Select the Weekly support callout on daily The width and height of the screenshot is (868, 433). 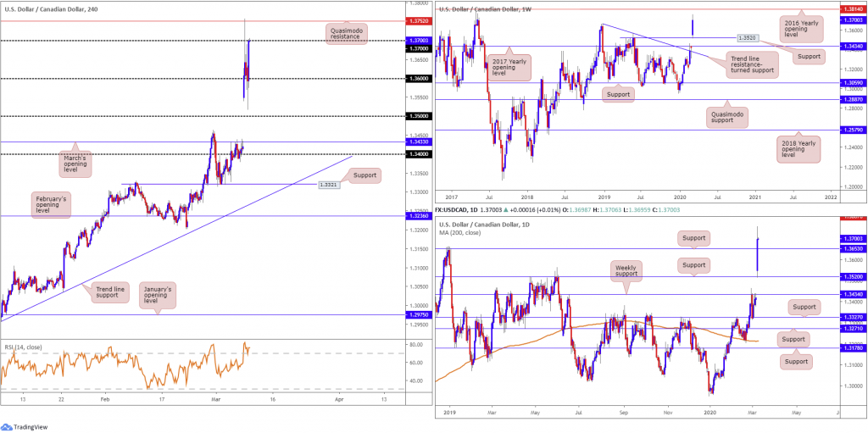(x=627, y=271)
